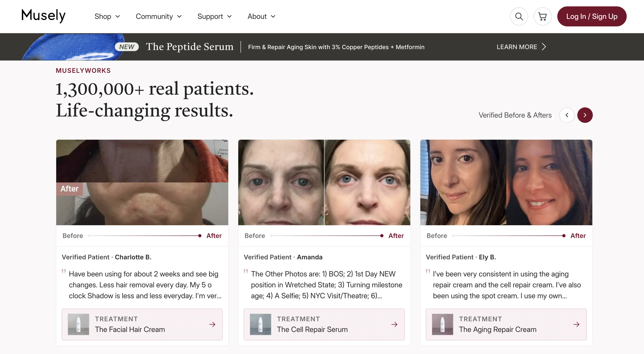Click arrow icon on Cell Repair Serum treatment
The image size is (644, 354).
pos(394,324)
